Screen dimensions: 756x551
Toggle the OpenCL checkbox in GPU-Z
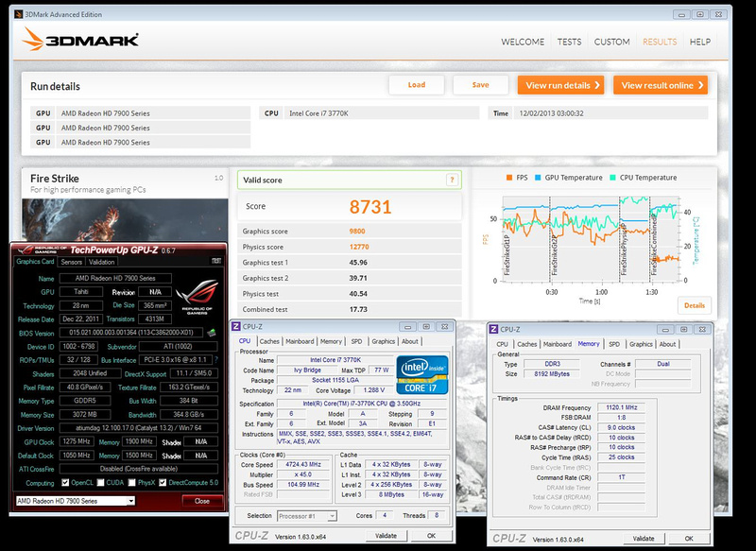[65, 483]
